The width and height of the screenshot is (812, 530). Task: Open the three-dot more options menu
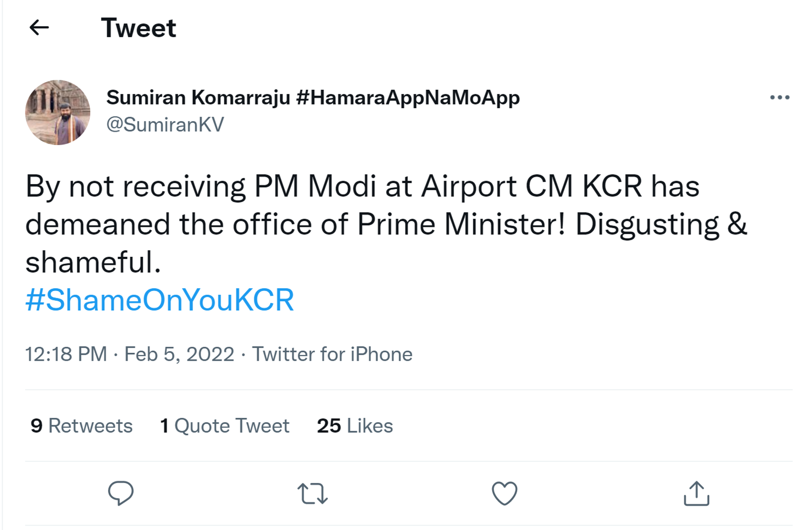779,98
